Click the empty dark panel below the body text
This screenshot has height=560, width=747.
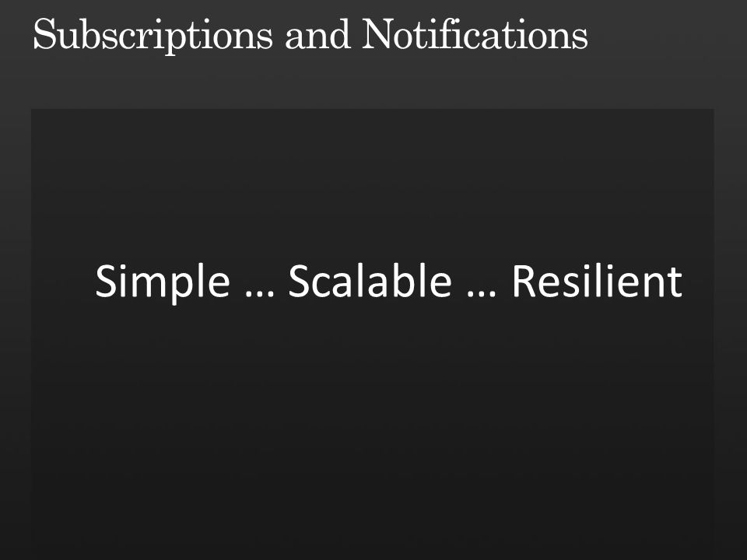373,429
